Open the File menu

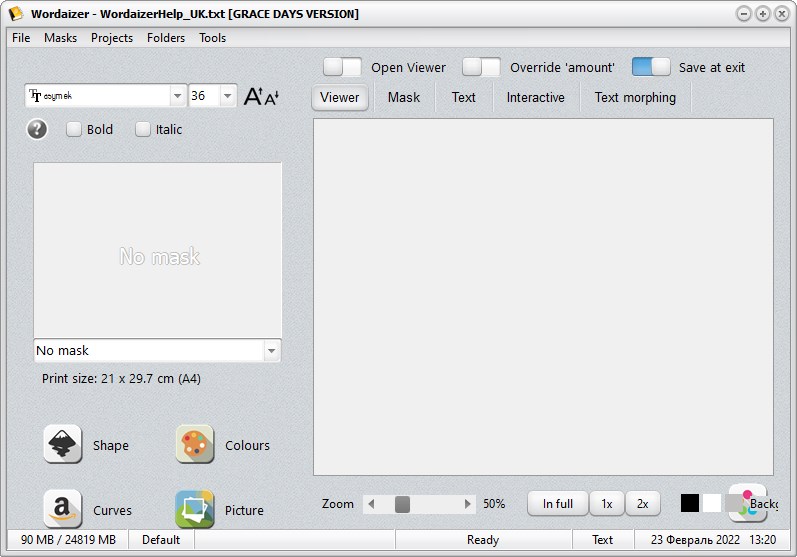[x=21, y=38]
